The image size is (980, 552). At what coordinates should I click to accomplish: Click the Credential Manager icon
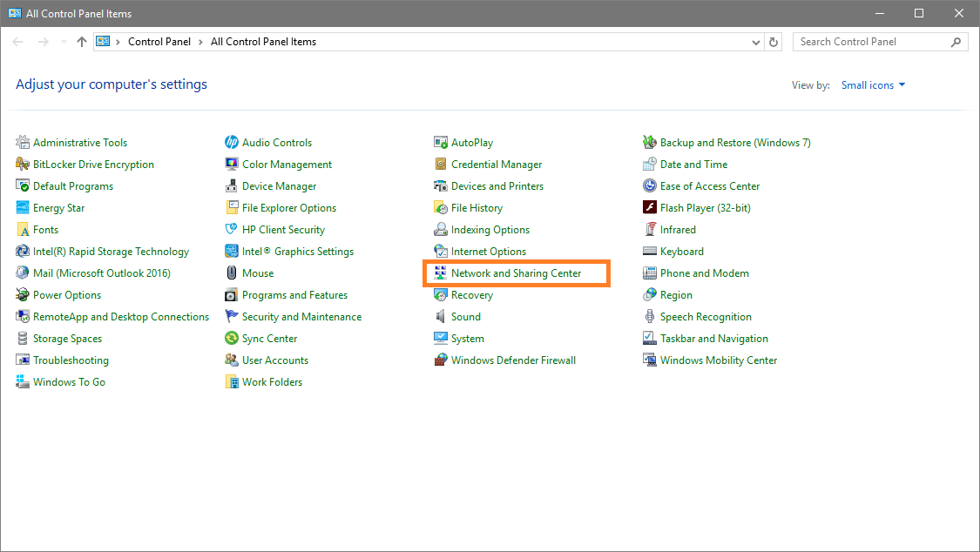(441, 165)
